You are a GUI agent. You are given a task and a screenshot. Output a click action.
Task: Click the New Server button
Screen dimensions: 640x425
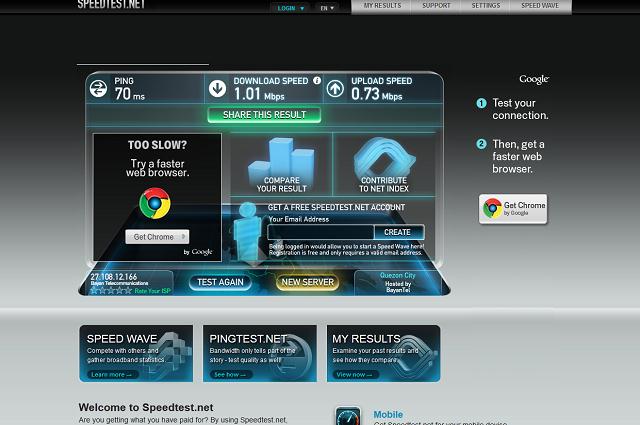308,282
